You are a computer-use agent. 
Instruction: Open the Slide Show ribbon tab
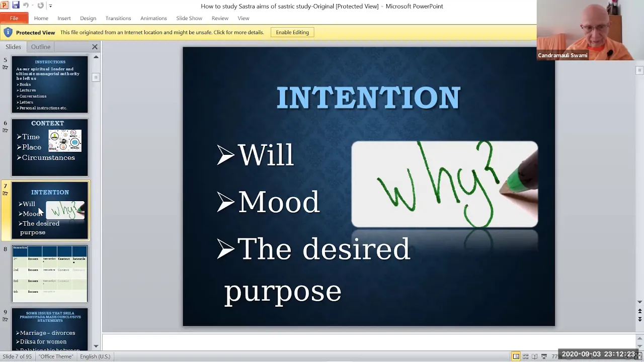coord(189,18)
